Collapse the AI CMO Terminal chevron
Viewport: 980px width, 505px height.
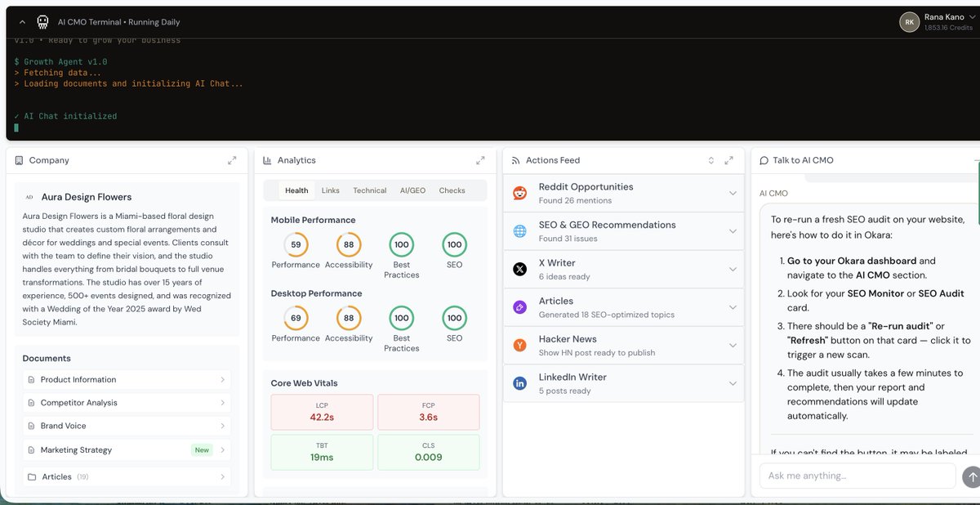[x=22, y=22]
